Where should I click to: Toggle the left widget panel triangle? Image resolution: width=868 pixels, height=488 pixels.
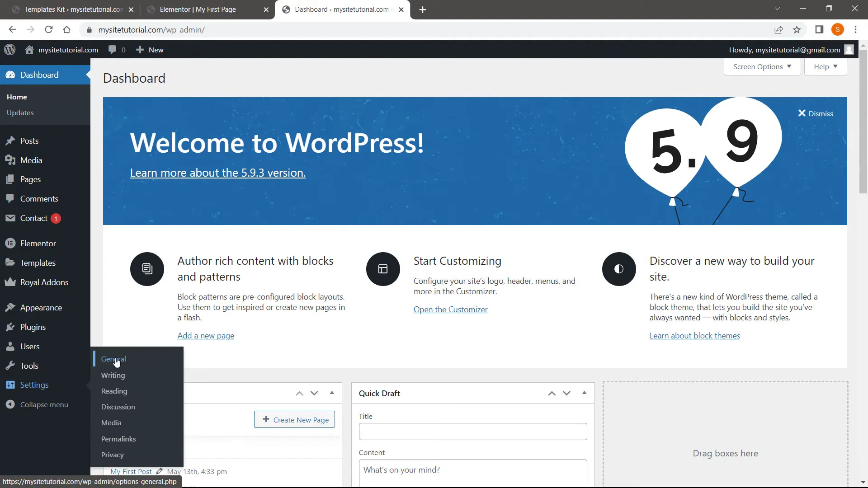click(x=332, y=393)
